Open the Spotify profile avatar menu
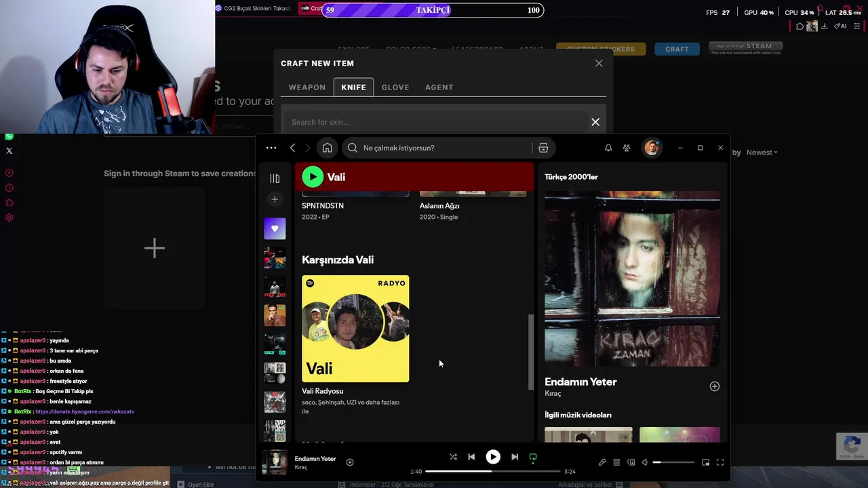The height and width of the screenshot is (488, 868). point(652,148)
